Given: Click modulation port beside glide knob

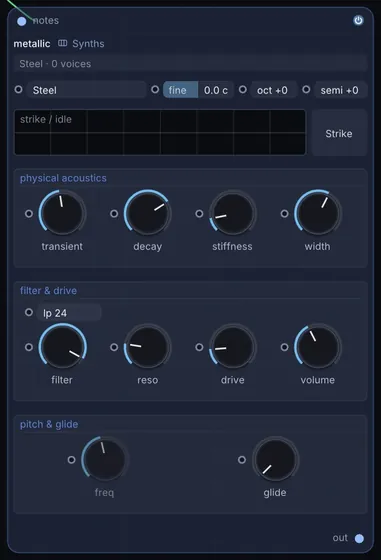Looking at the screenshot, I should pyautogui.click(x=242, y=460).
